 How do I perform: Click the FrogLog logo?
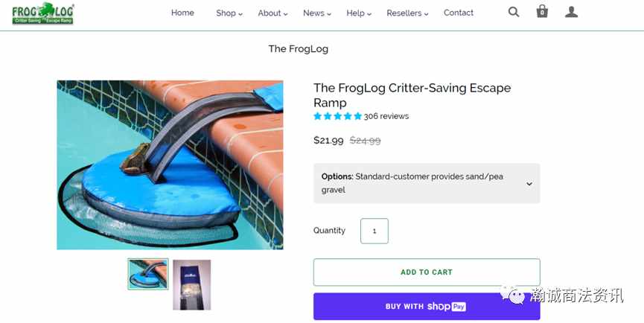[42, 14]
